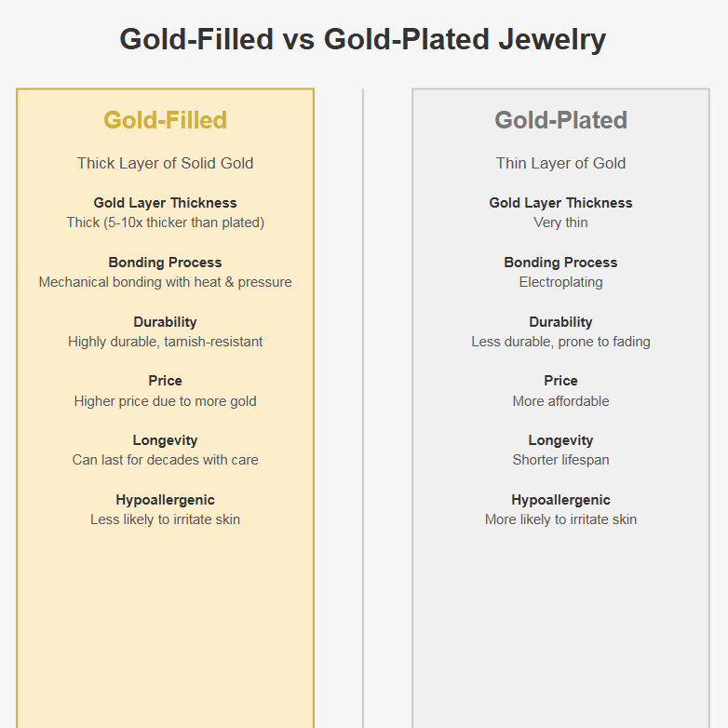Click the Thin Layer of Gold subtitle
This screenshot has width=728, height=728.
pyautogui.click(x=560, y=163)
